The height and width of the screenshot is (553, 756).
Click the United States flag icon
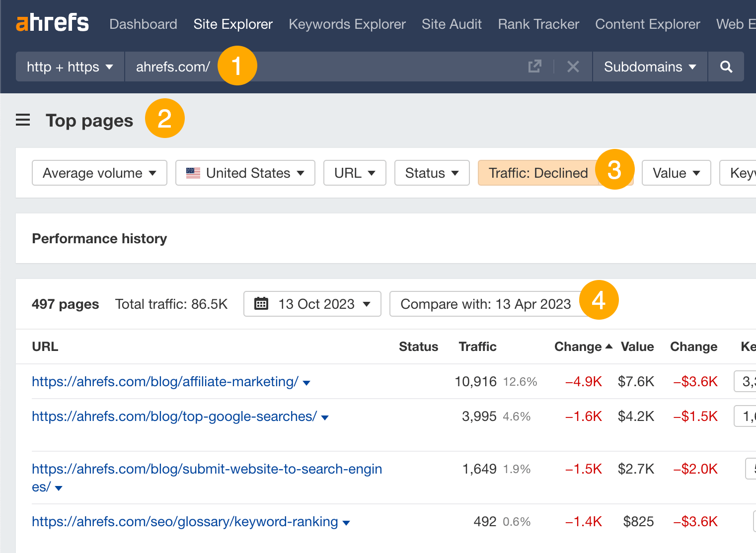(193, 173)
